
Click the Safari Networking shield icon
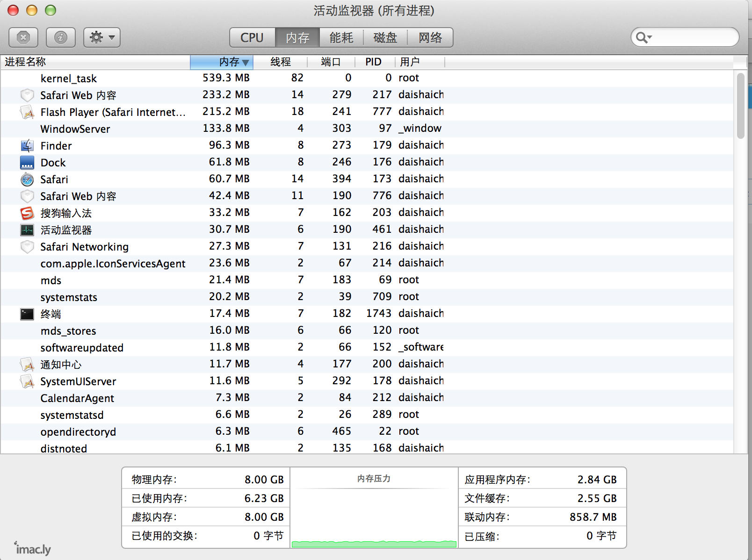(x=27, y=247)
